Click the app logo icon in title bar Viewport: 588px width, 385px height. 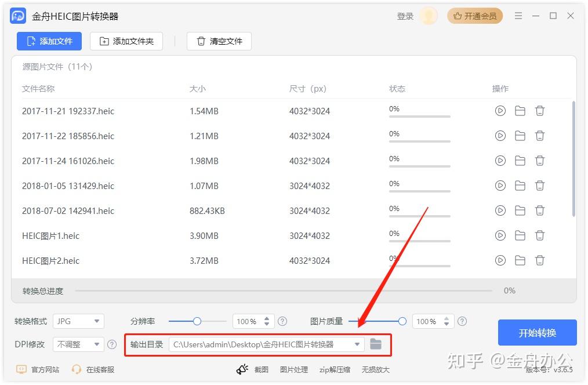click(18, 16)
